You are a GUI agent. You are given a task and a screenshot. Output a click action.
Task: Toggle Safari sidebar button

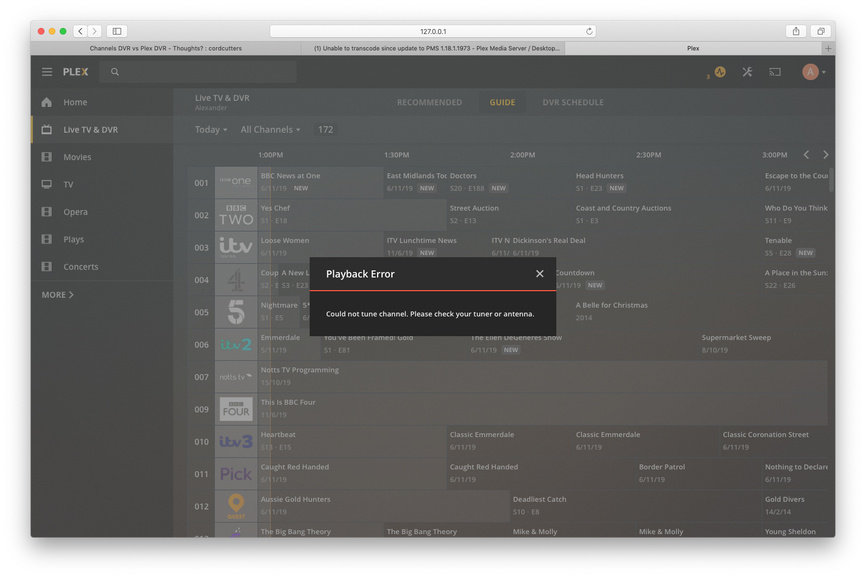(117, 31)
